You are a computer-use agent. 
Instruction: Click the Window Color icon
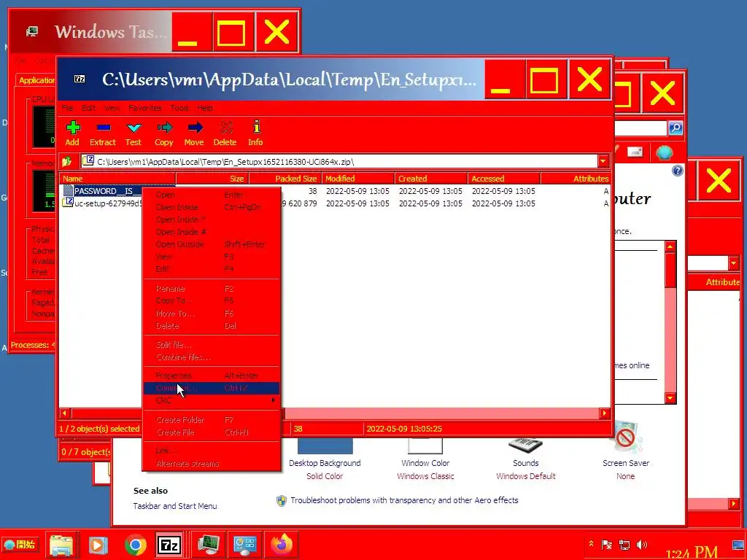tap(425, 446)
